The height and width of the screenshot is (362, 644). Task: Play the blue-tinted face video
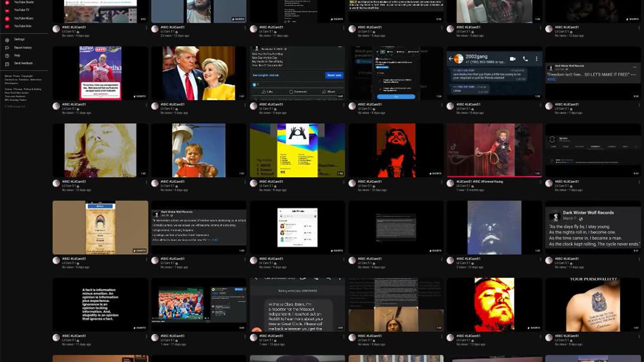(495, 228)
